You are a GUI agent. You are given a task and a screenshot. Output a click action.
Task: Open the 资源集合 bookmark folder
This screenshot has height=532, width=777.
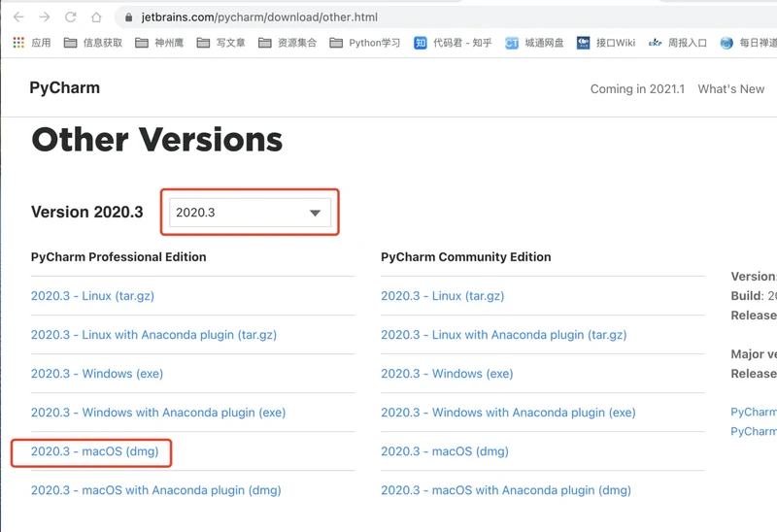(x=287, y=43)
